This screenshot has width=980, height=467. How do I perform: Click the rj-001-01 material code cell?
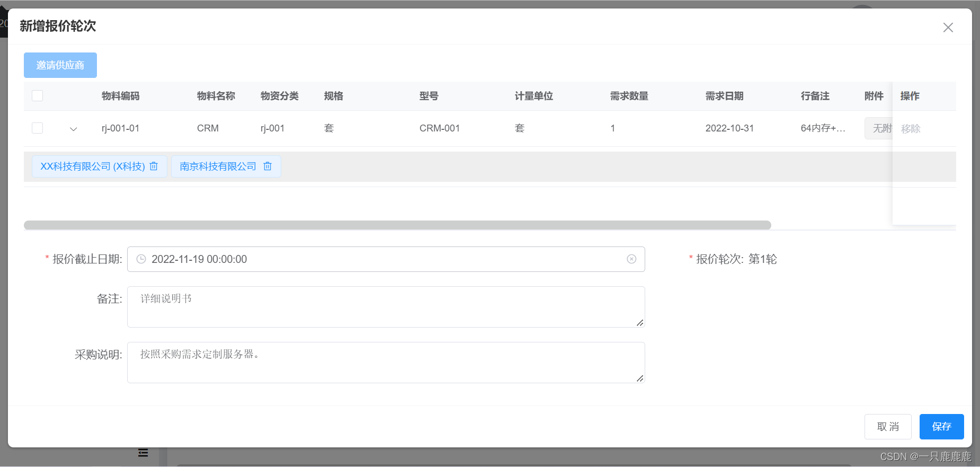click(x=121, y=128)
